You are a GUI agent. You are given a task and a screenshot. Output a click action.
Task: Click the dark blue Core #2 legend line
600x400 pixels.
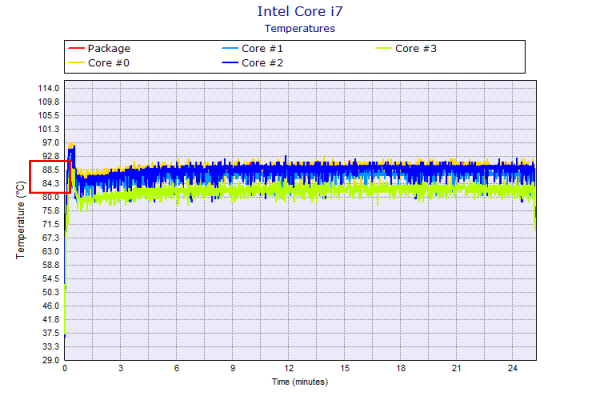(230, 62)
